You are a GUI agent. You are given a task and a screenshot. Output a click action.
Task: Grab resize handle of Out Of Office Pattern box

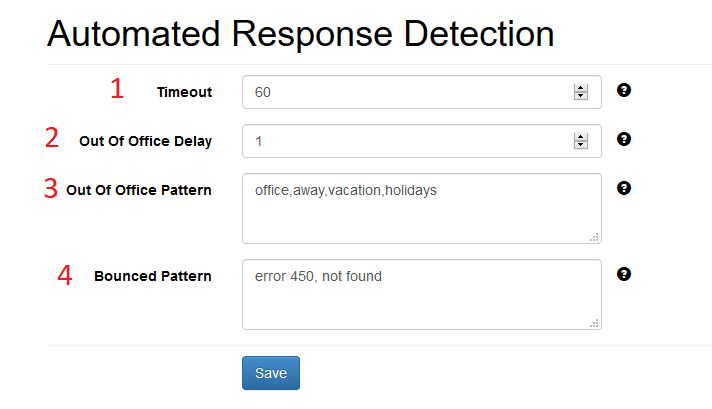(x=594, y=237)
